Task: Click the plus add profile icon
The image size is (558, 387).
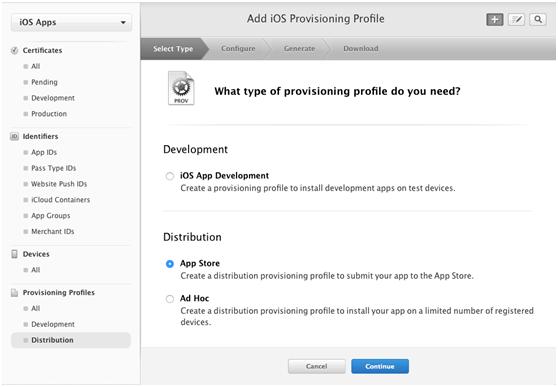Action: 495,20
